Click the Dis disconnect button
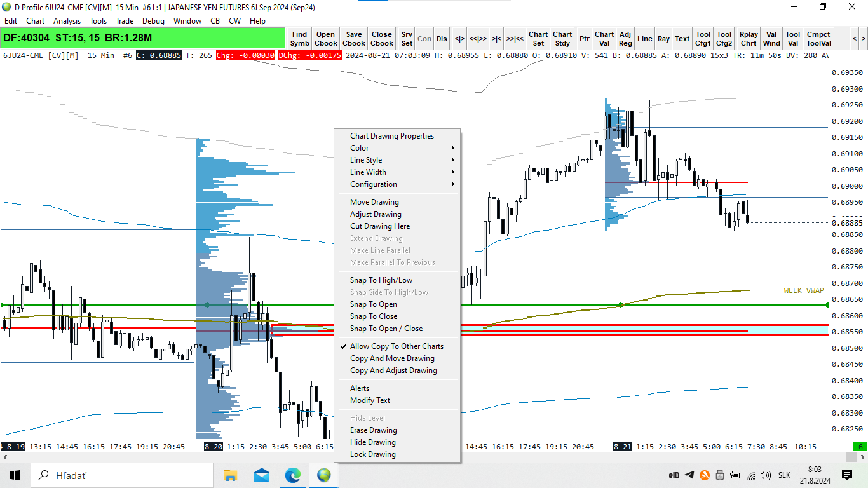Screen dimensions: 868x488 coord(442,39)
